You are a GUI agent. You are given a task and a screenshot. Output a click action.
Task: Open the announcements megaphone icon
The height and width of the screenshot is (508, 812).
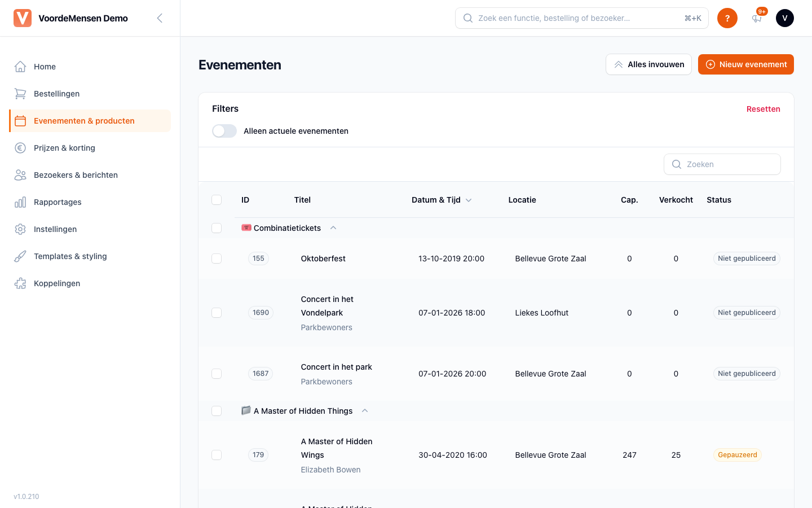click(x=757, y=18)
